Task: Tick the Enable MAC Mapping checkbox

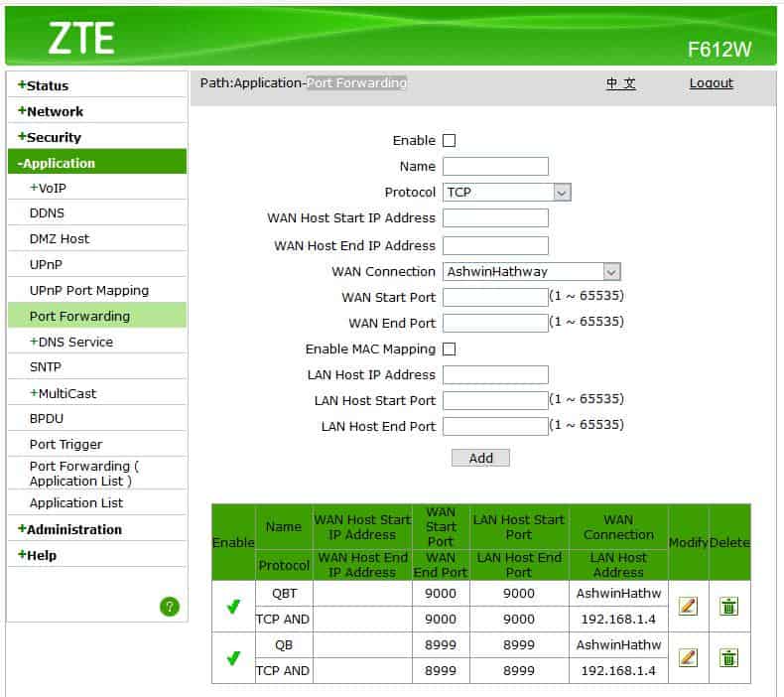Action: (449, 348)
